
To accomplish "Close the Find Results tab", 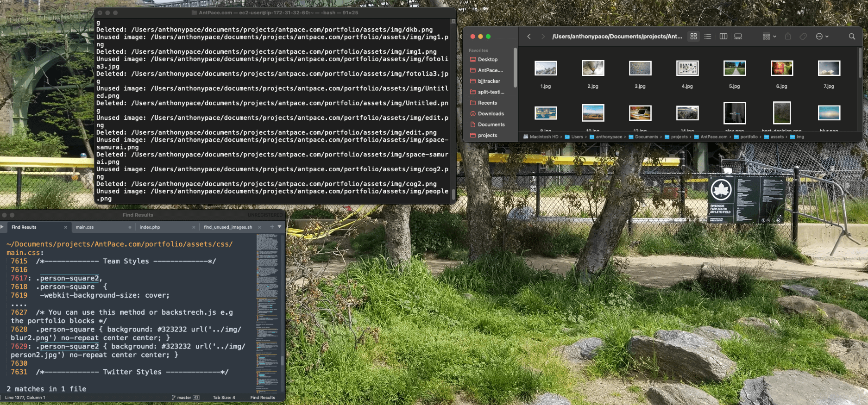I will tap(66, 227).
